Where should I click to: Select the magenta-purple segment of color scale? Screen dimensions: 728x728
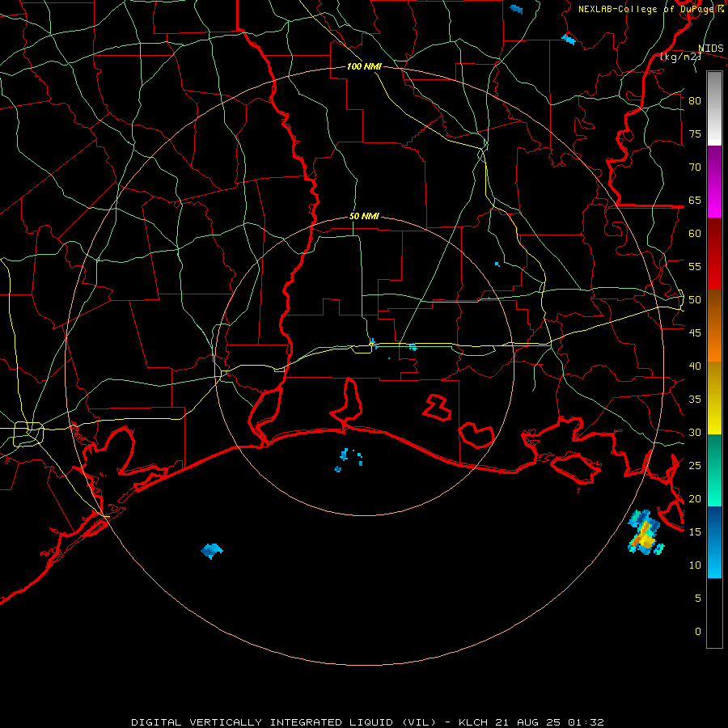(x=714, y=182)
